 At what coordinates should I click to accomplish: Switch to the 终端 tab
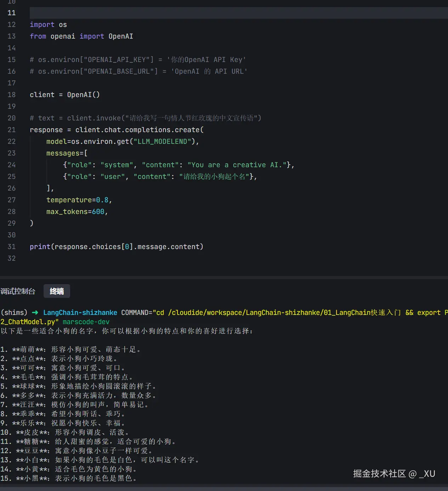pos(57,291)
